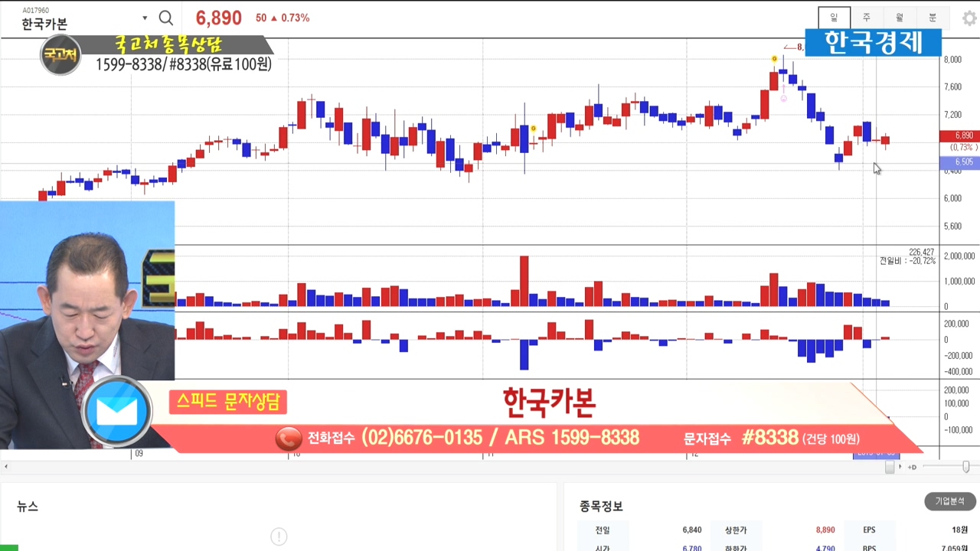Open chart settings gear icon
The height and width of the screenshot is (551, 980).
[x=969, y=18]
